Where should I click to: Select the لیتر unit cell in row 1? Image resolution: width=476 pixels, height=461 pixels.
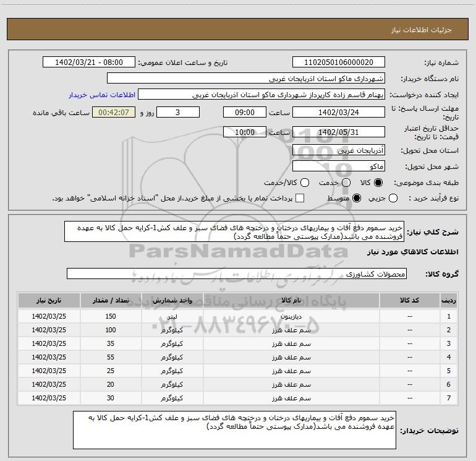tap(172, 316)
